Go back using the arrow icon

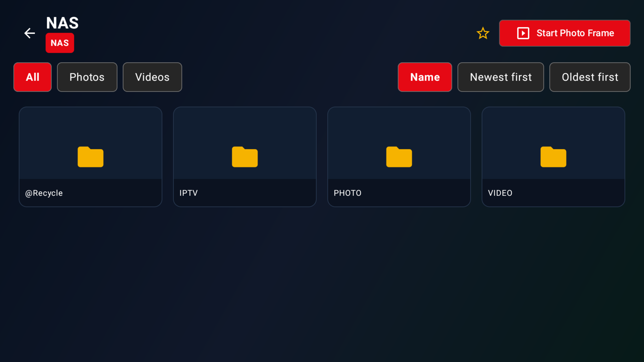coord(30,33)
